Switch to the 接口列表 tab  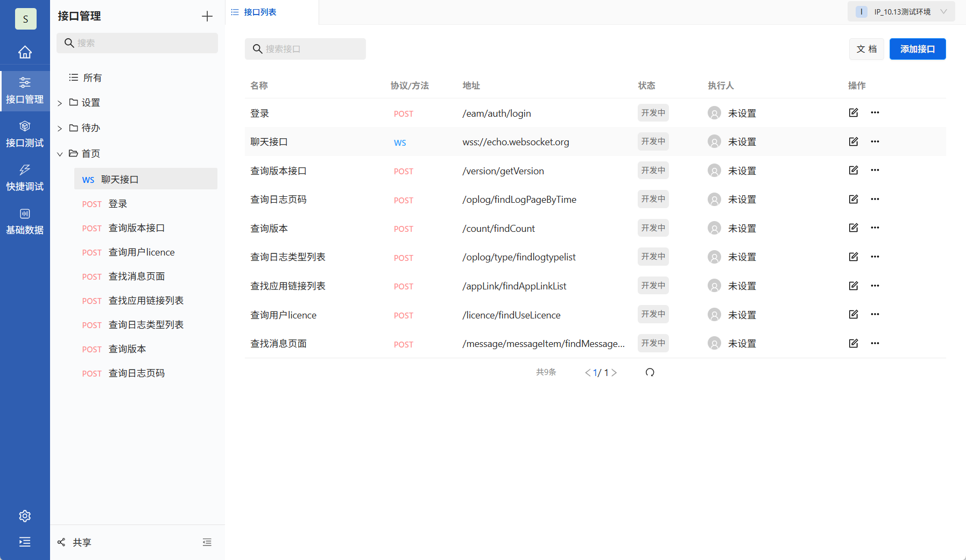point(254,12)
